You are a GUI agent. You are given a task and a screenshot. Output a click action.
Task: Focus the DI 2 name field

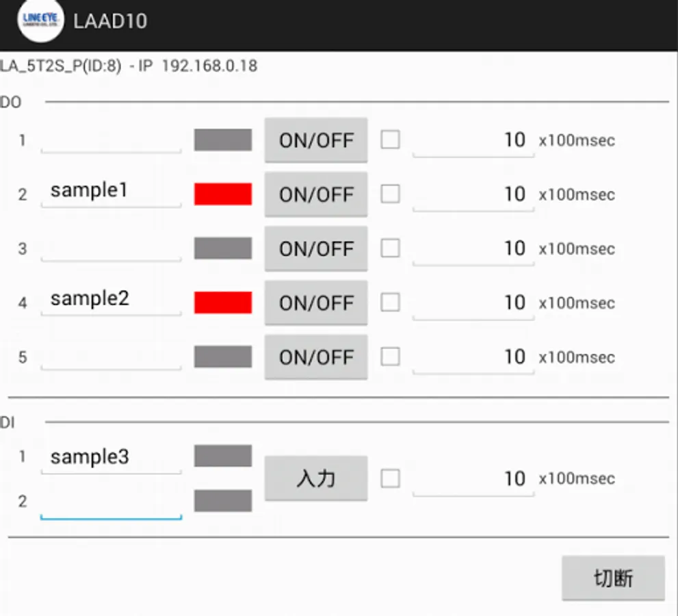pyautogui.click(x=111, y=503)
